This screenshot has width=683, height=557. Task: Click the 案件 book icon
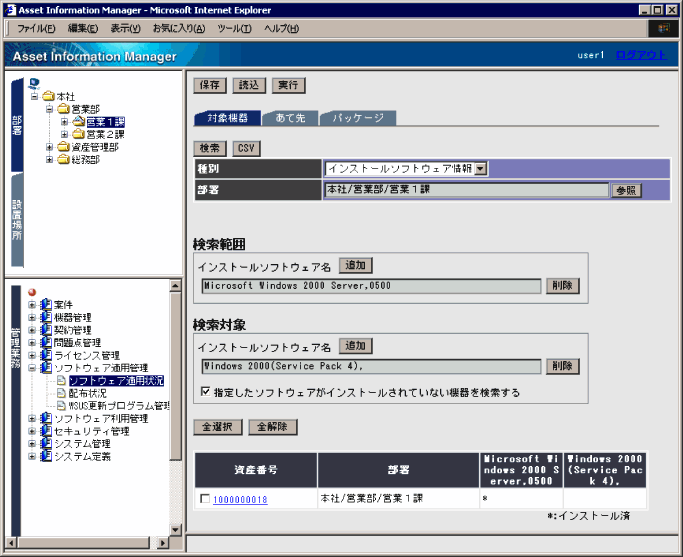pos(46,305)
